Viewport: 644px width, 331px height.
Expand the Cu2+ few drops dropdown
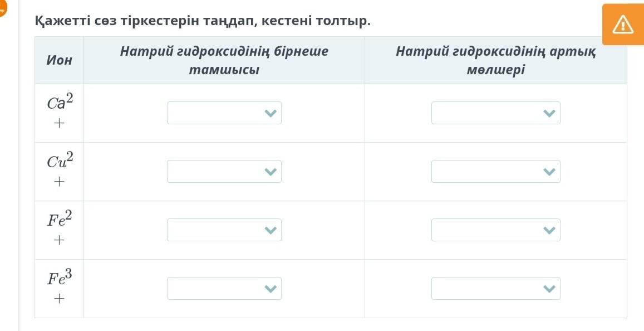point(224,172)
